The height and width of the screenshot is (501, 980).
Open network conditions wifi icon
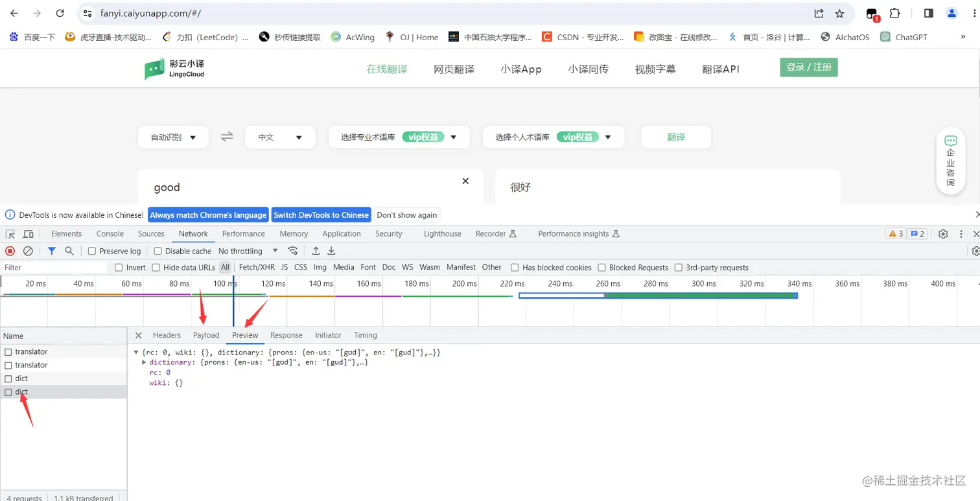[x=293, y=251]
